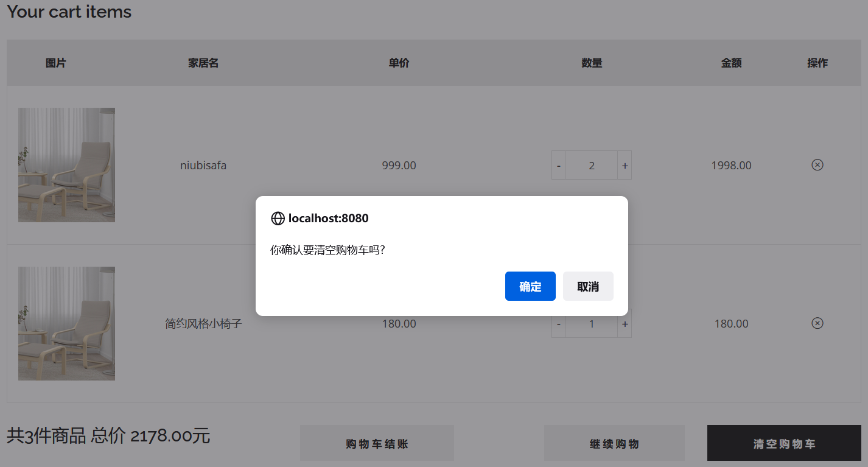Decrease niubisafa quantity with the minus button

(559, 165)
